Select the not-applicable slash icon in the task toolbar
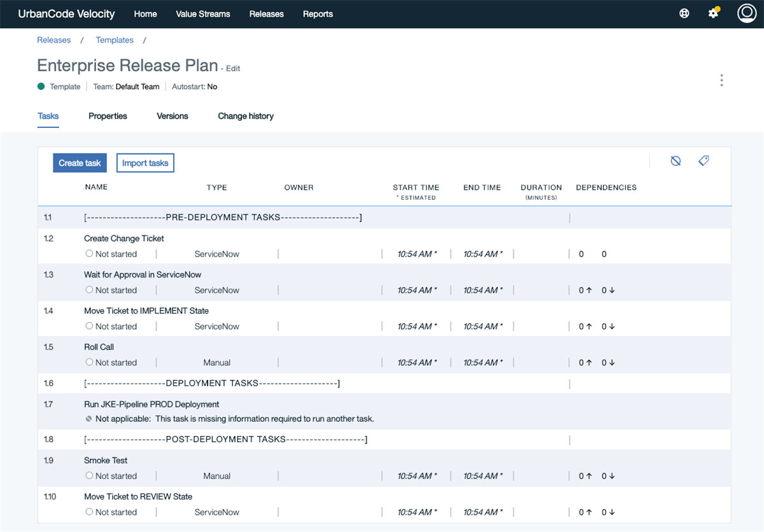Screen dimensions: 764x532 pos(676,160)
